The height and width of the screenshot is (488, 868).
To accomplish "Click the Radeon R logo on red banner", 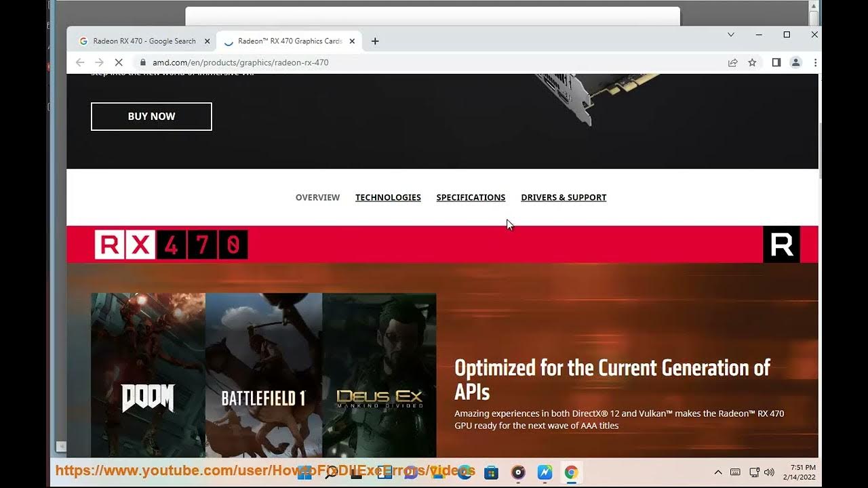I will click(782, 244).
